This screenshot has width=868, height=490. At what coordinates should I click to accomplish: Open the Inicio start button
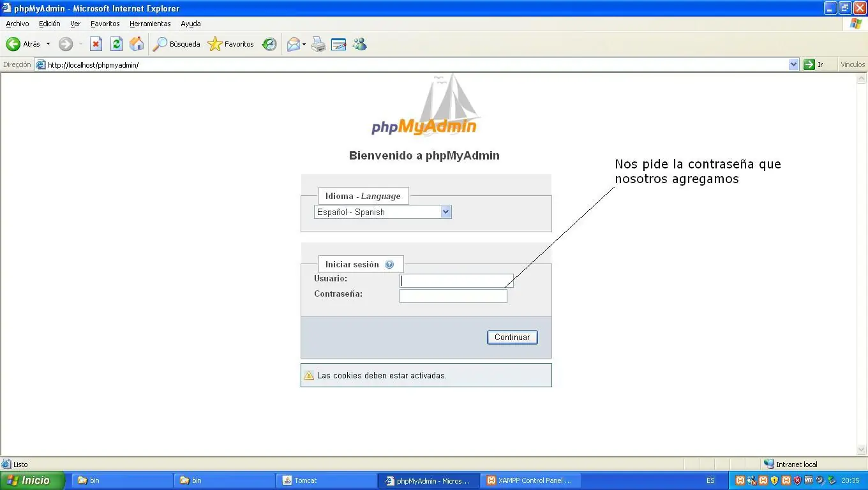33,480
